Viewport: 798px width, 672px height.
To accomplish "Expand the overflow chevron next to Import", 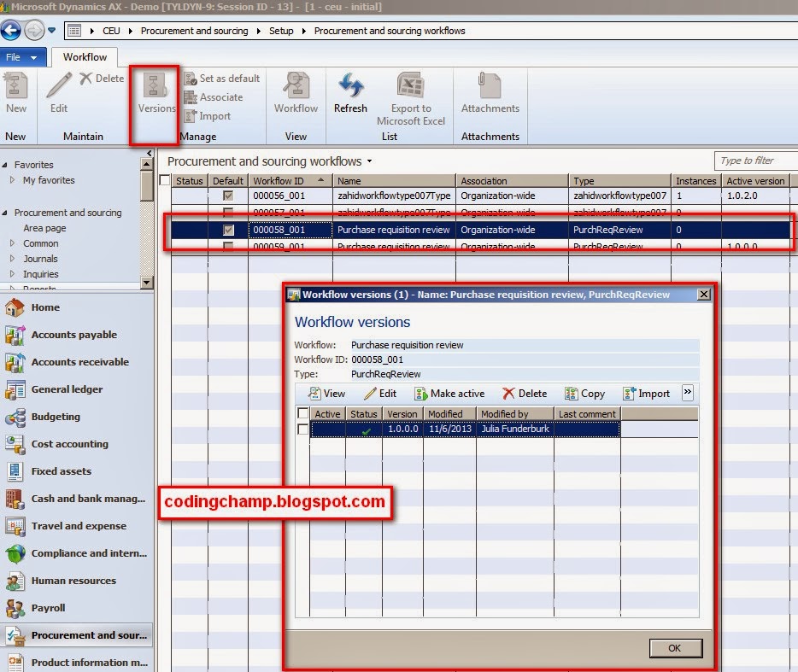I will pos(688,394).
